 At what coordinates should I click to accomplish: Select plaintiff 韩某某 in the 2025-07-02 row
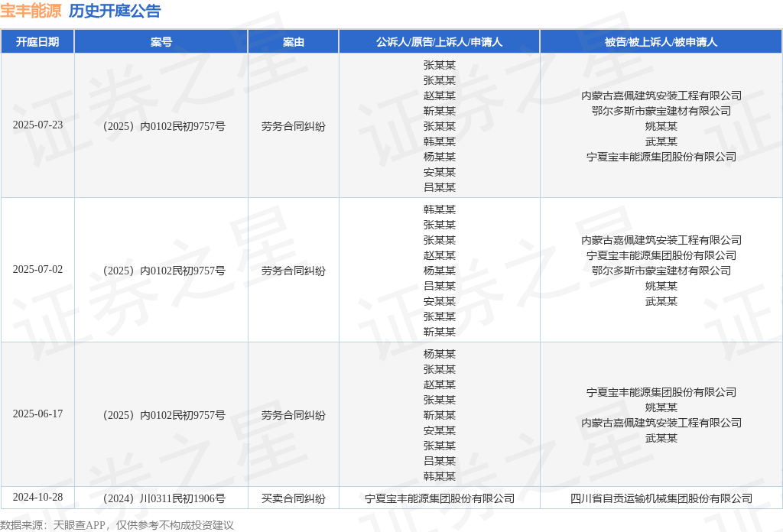pyautogui.click(x=440, y=209)
